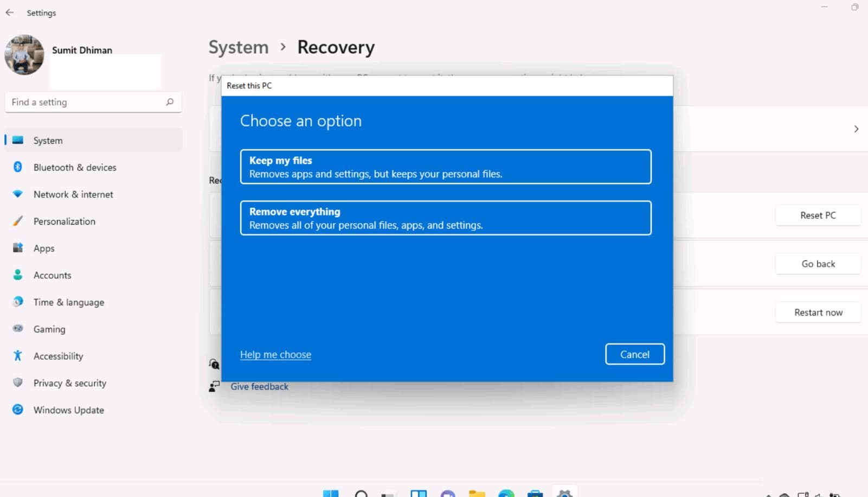Image resolution: width=868 pixels, height=497 pixels.
Task: Click the Gaming controller icon
Action: point(17,329)
